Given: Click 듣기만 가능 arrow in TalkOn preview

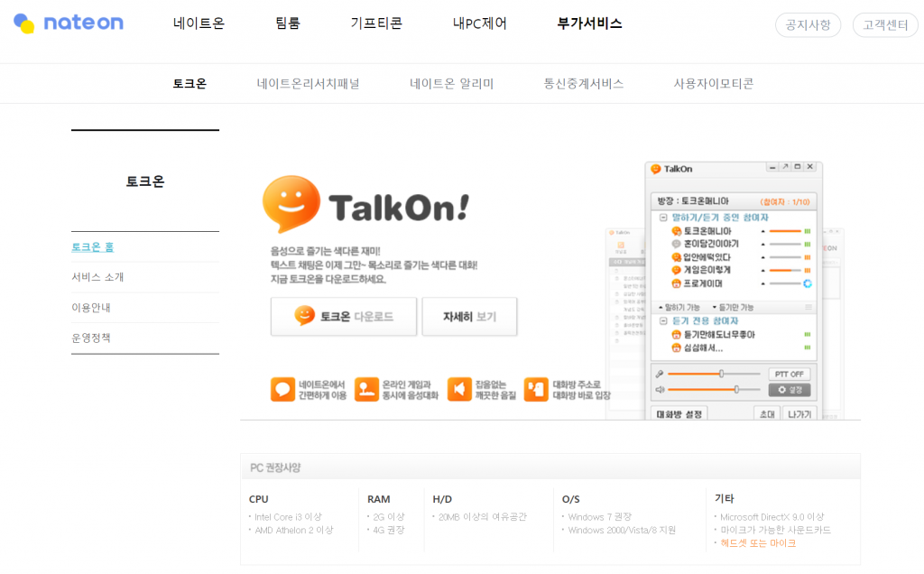Looking at the screenshot, I should click(x=715, y=307).
